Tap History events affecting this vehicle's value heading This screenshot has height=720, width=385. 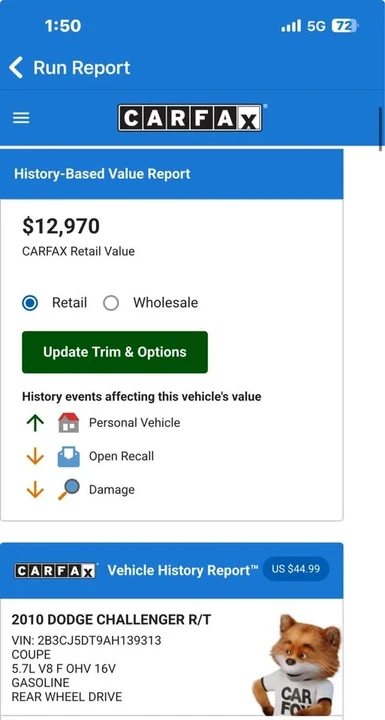click(x=142, y=396)
